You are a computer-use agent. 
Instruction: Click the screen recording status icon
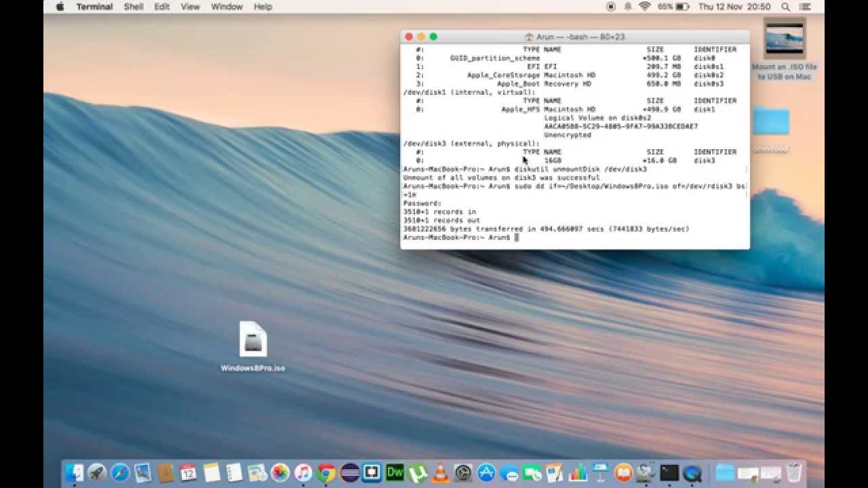tap(611, 7)
